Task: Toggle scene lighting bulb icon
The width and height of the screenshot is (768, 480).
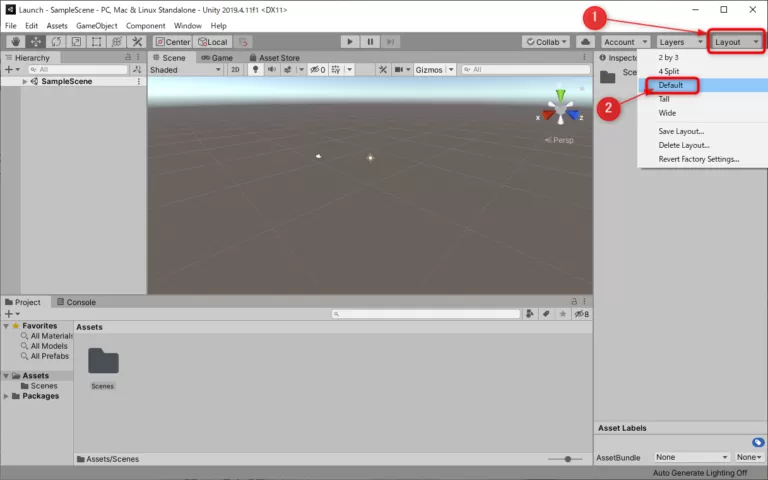Action: [x=254, y=70]
